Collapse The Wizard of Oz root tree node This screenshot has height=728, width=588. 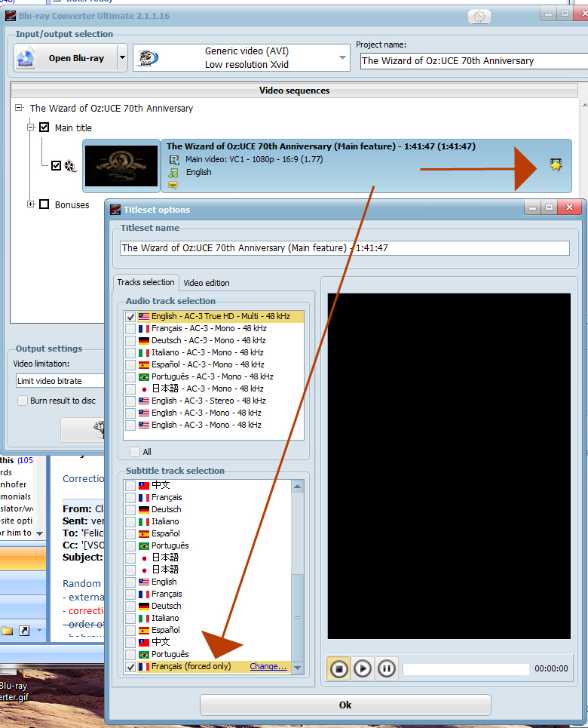(19, 108)
